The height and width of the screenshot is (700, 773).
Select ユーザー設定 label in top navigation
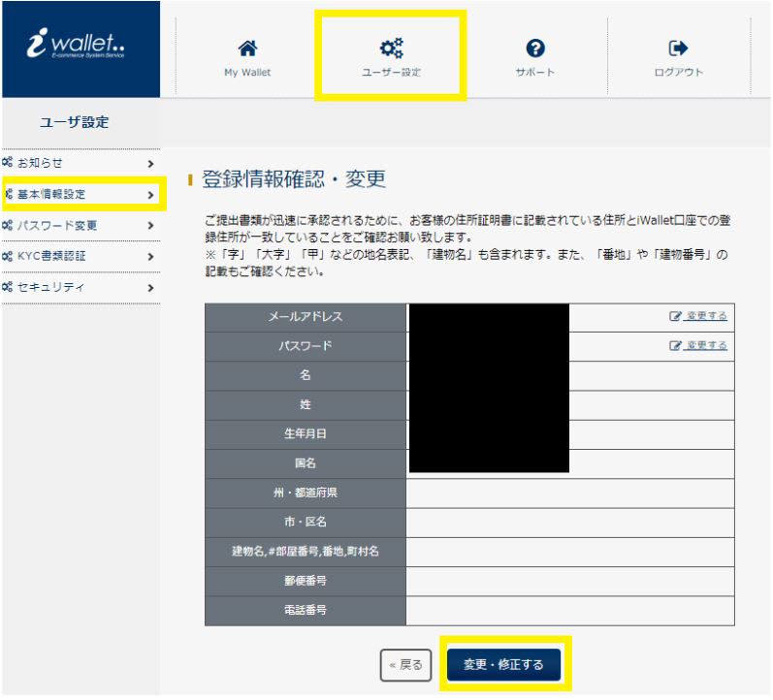392,72
